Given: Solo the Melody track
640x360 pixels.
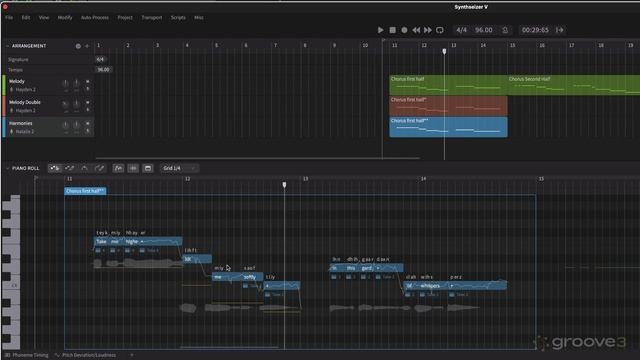Looking at the screenshot, I should pyautogui.click(x=87, y=89).
